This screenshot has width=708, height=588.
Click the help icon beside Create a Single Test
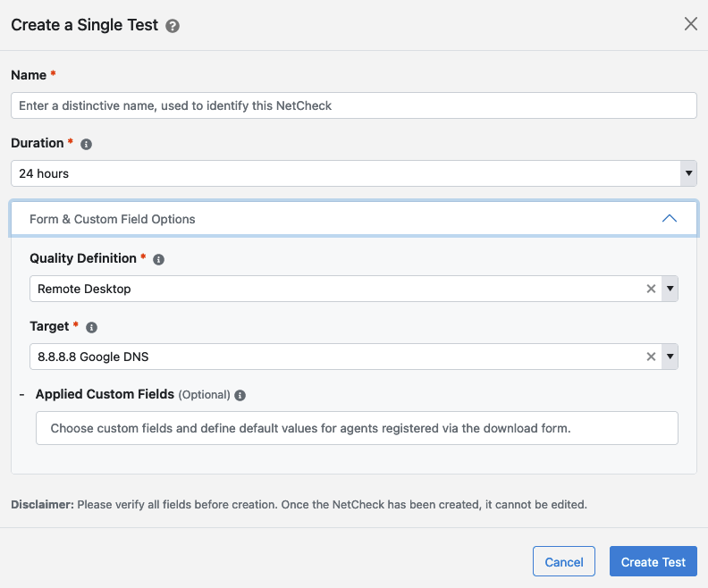pos(173,26)
